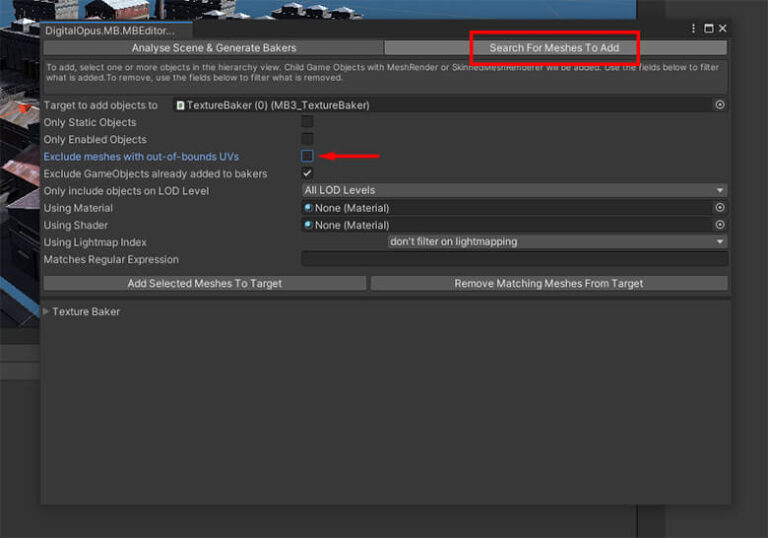Click the Matches Regular Expression input field
Screen dimensions: 768x538
click(514, 259)
